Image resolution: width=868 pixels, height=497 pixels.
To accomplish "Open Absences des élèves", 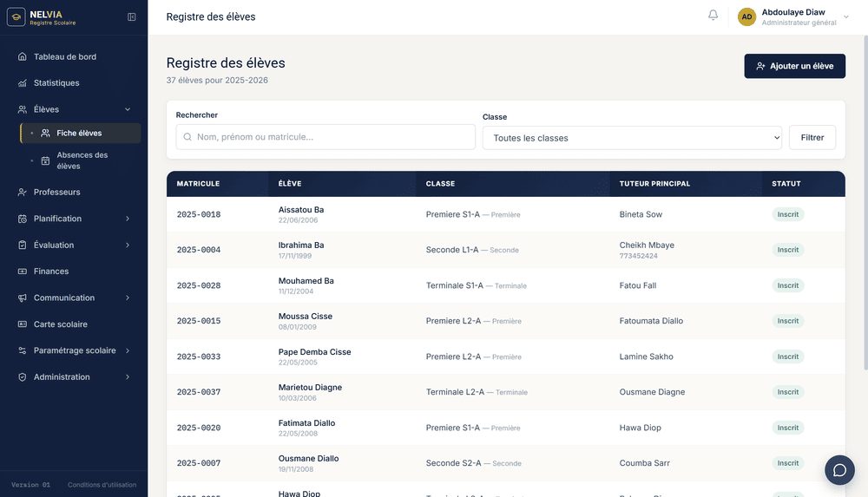I will 82,160.
